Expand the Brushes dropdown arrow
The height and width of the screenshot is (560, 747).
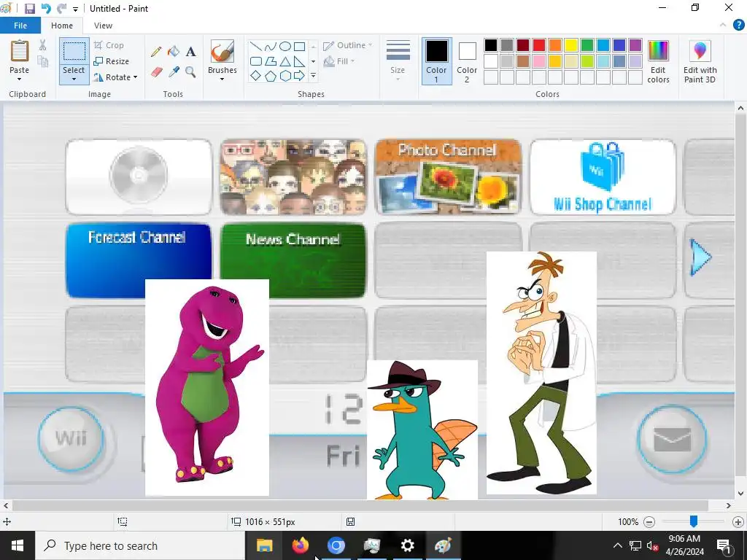click(x=222, y=79)
